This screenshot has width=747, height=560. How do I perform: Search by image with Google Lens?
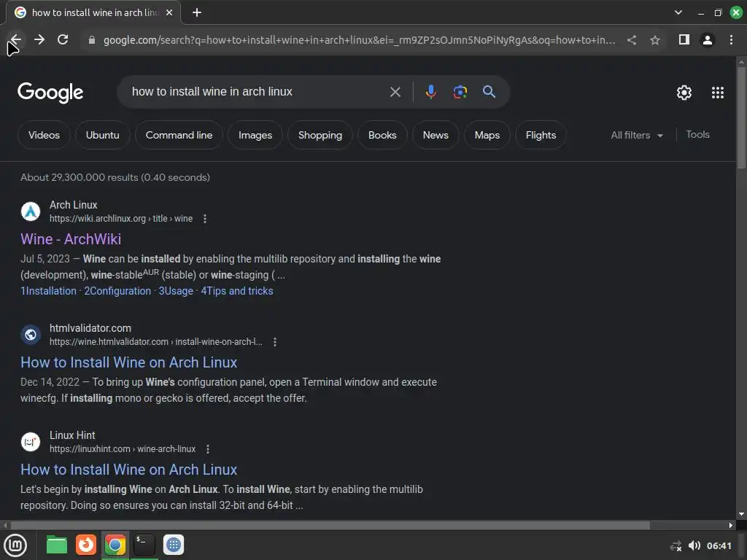pos(460,92)
